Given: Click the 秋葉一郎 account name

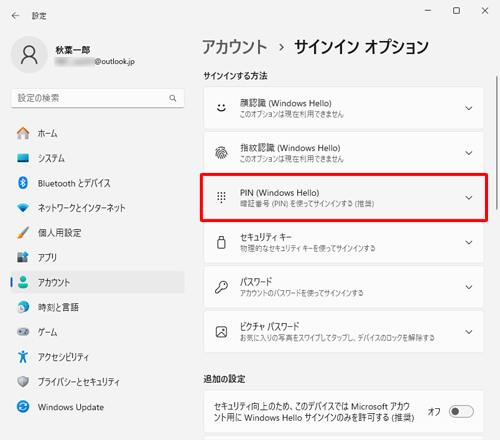Looking at the screenshot, I should click(73, 50).
